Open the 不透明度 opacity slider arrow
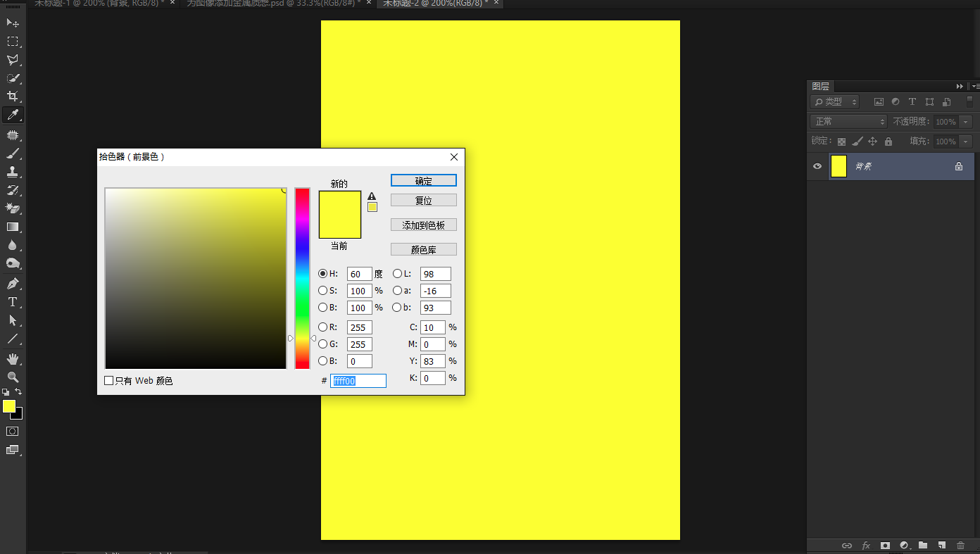 [966, 122]
